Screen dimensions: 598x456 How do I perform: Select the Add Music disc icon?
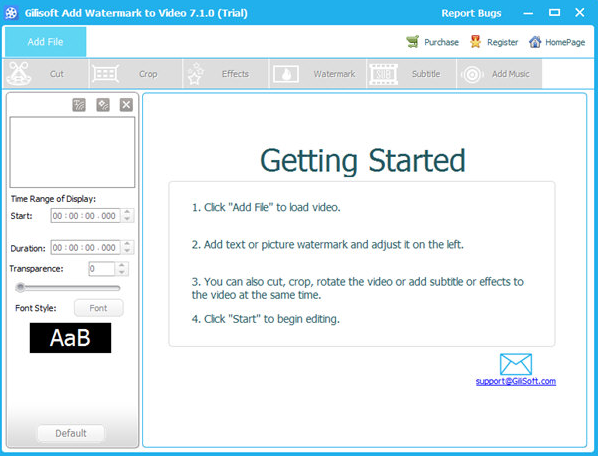(472, 74)
